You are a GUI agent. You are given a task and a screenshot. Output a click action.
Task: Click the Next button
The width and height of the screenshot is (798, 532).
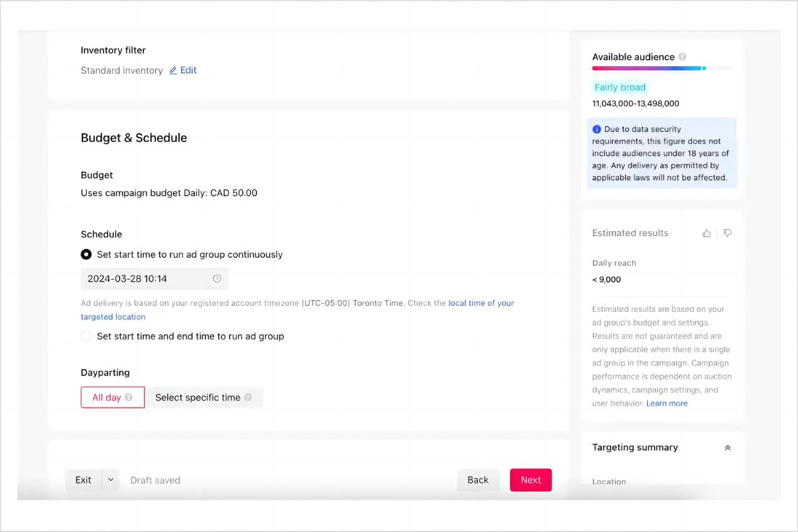tap(531, 480)
